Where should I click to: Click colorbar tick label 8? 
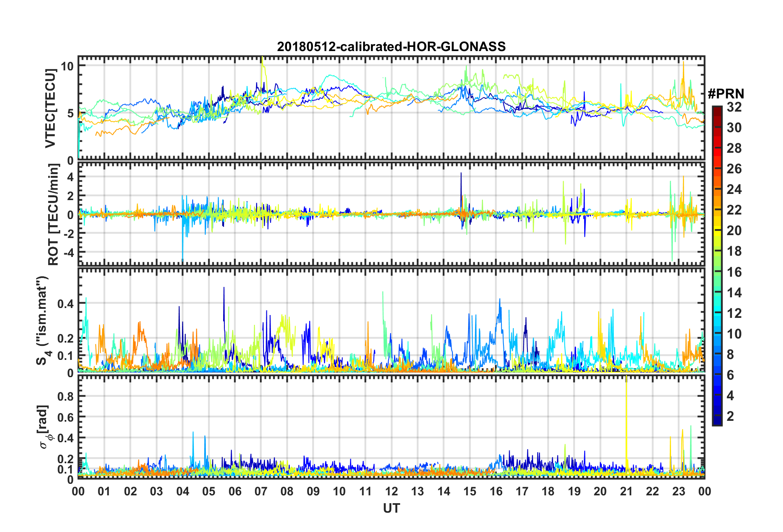coord(730,355)
